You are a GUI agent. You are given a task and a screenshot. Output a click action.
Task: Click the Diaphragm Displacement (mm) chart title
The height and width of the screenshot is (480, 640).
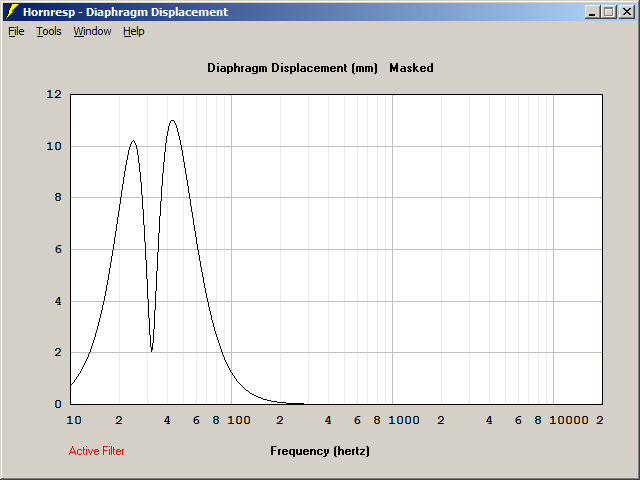point(292,68)
